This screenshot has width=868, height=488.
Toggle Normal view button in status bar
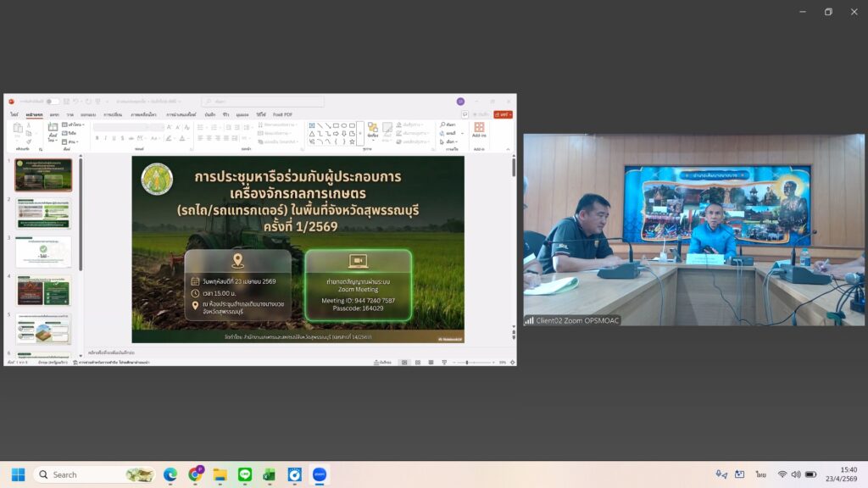point(403,363)
